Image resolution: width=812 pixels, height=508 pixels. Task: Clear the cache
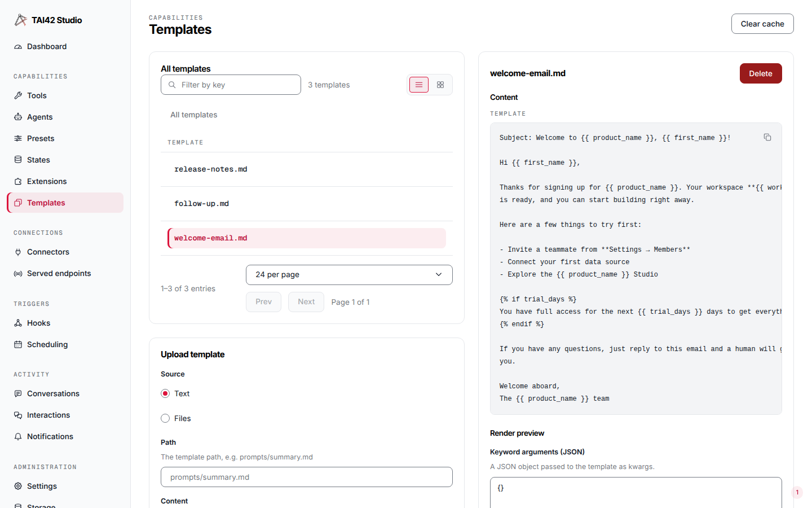[762, 24]
